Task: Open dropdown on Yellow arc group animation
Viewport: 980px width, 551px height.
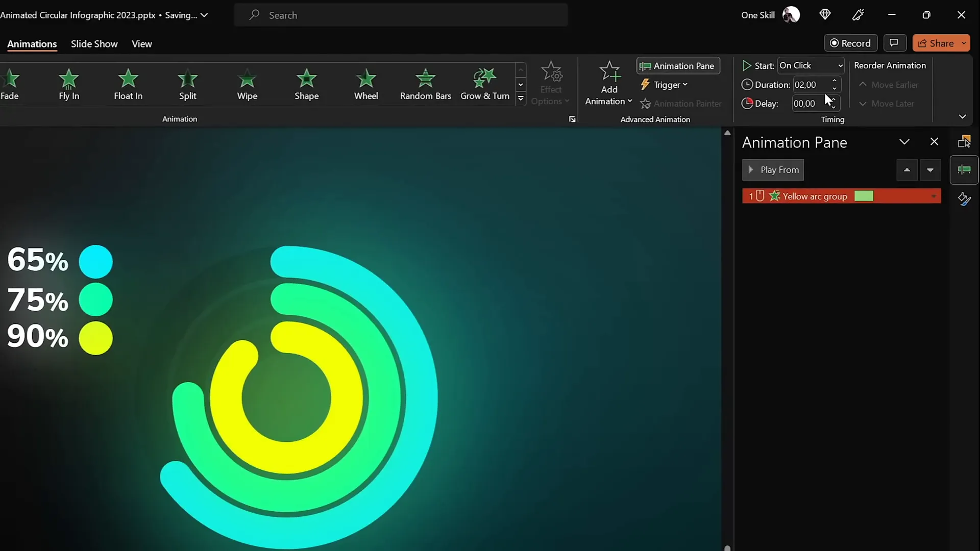Action: pyautogui.click(x=934, y=196)
